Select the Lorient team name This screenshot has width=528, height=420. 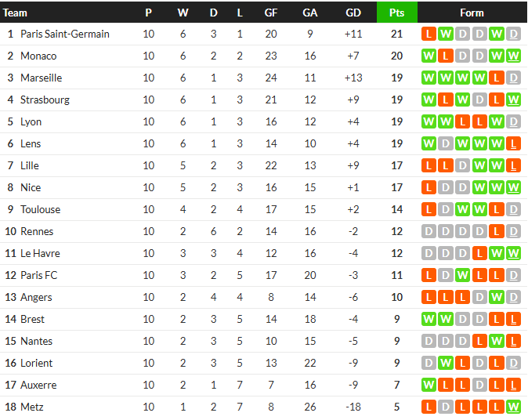tap(36, 363)
